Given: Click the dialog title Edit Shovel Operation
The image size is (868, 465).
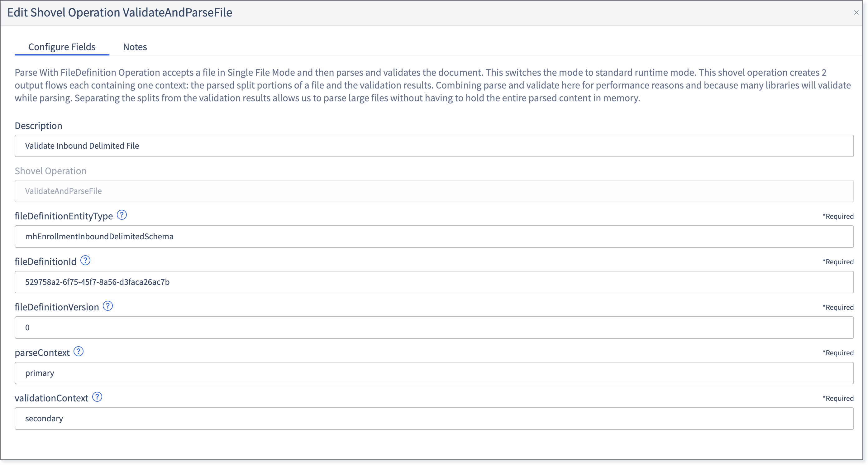Looking at the screenshot, I should 120,12.
